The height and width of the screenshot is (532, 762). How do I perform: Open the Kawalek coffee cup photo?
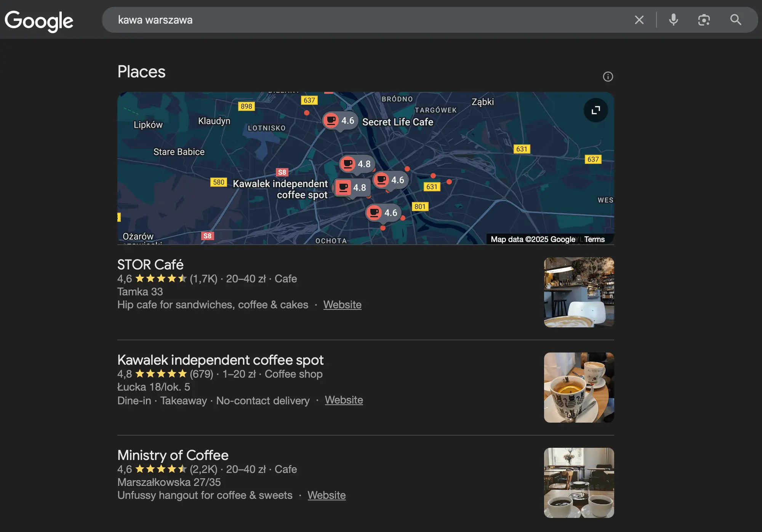coord(578,387)
